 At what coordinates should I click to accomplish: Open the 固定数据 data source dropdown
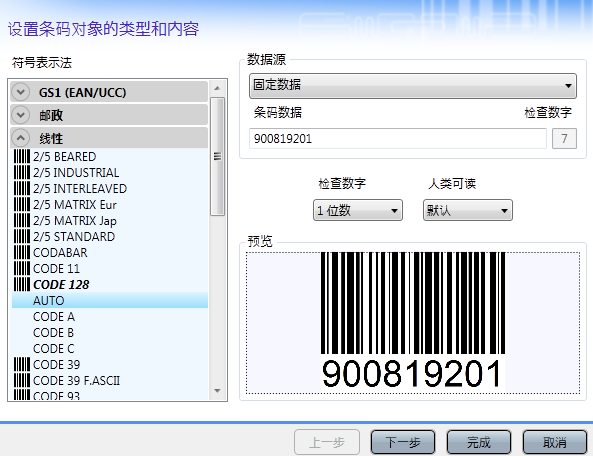pyautogui.click(x=413, y=85)
